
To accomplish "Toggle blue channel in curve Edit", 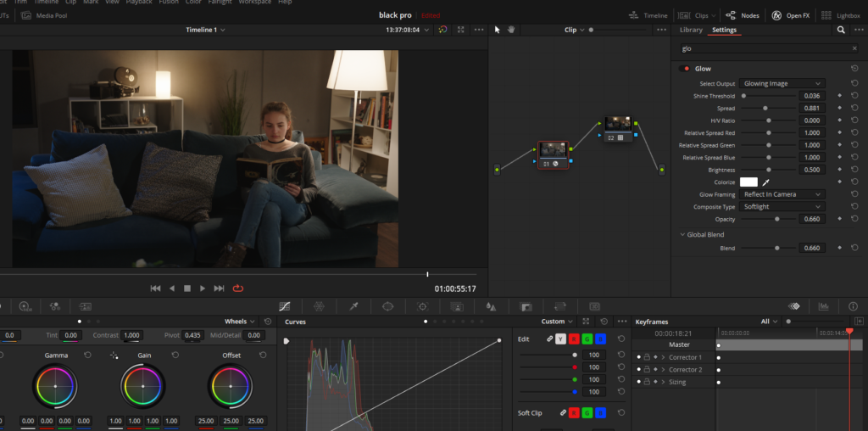I will pos(601,339).
